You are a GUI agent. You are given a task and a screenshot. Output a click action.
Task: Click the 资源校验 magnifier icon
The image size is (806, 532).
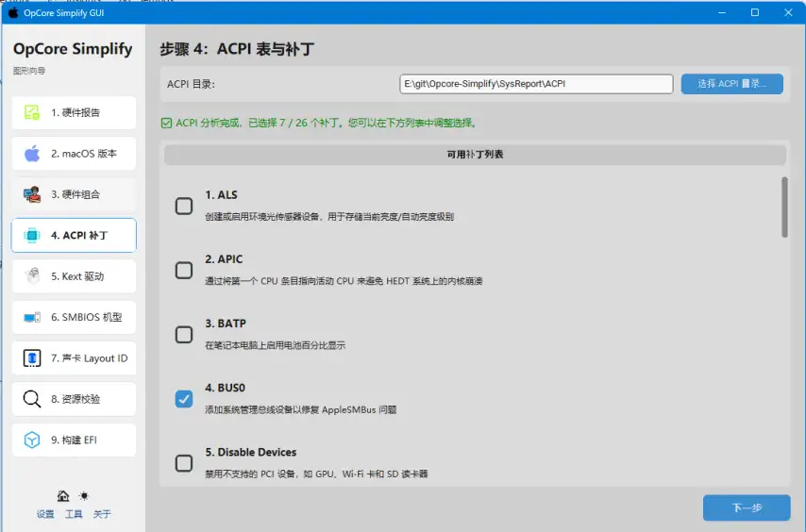click(x=32, y=399)
